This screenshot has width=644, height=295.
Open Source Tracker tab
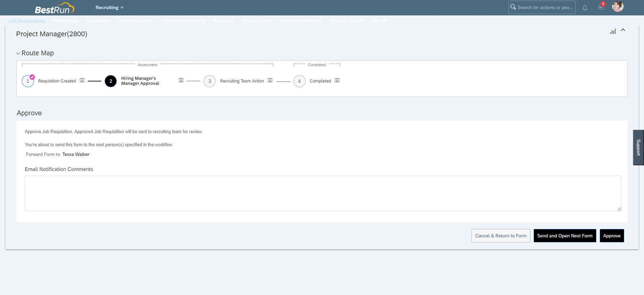258,20
